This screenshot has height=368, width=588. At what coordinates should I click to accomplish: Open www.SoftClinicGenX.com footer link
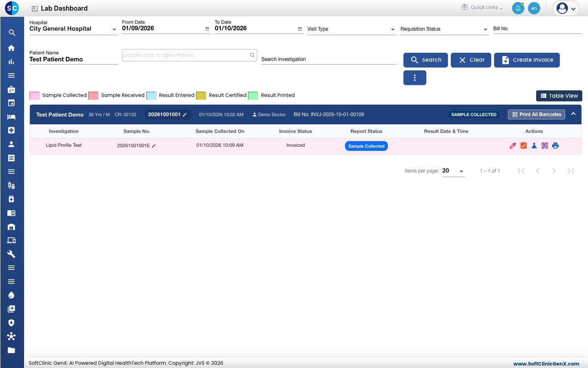546,364
